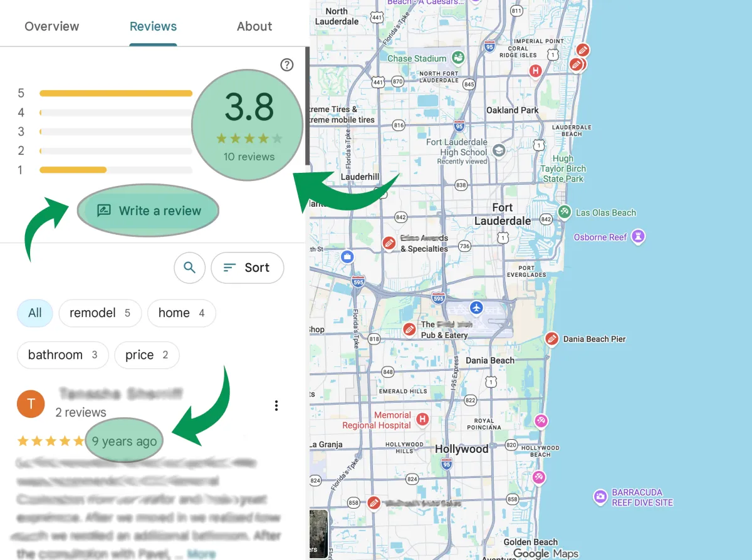Open the reviewer's three-dot options menu
This screenshot has width=752, height=560.
(276, 406)
